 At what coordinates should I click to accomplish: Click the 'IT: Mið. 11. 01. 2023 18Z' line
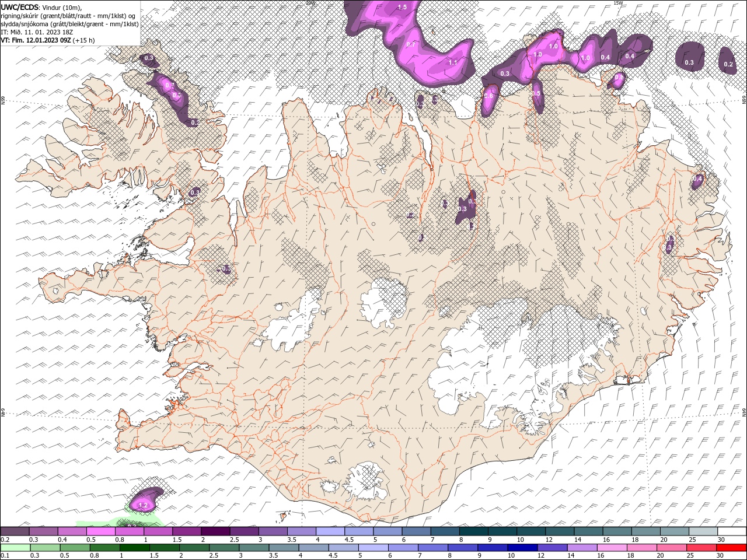(37, 32)
